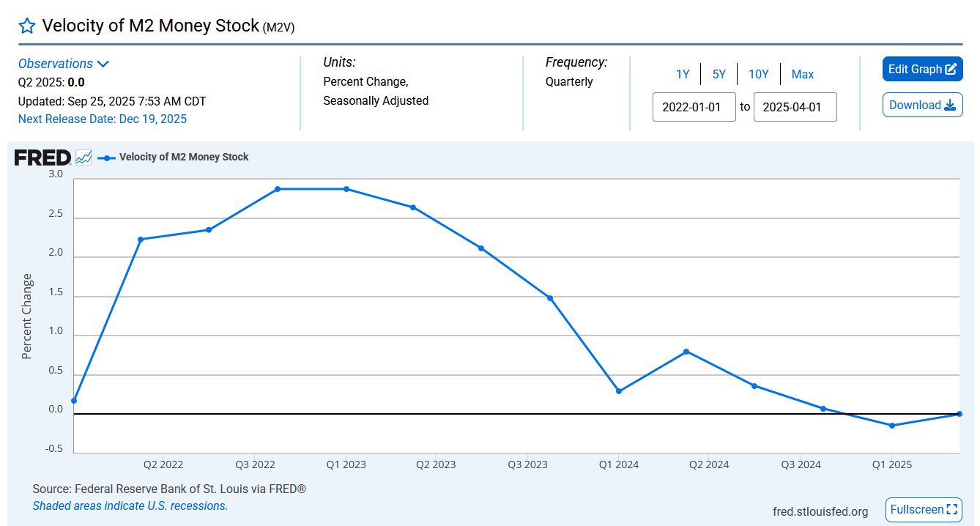
Task: Select the Max date range
Action: pos(803,74)
